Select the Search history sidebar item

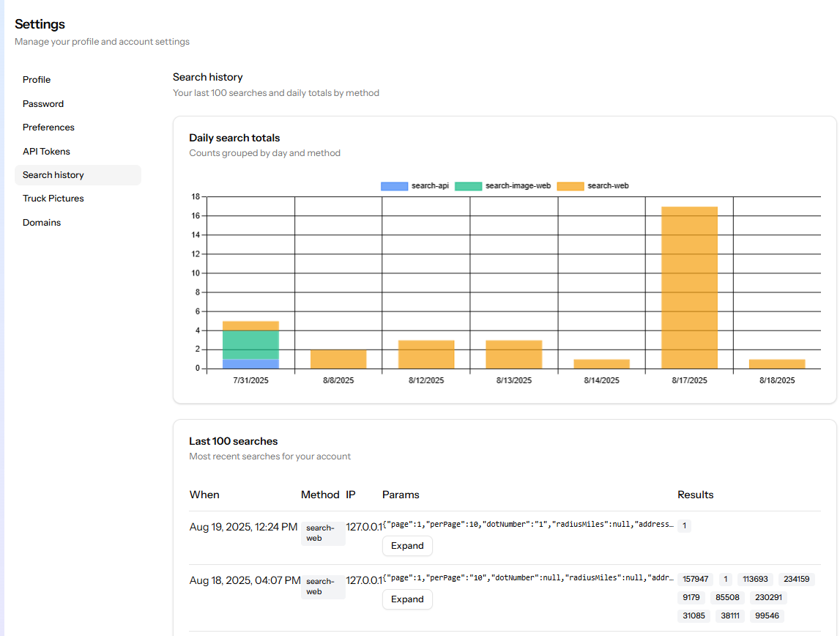(x=53, y=174)
